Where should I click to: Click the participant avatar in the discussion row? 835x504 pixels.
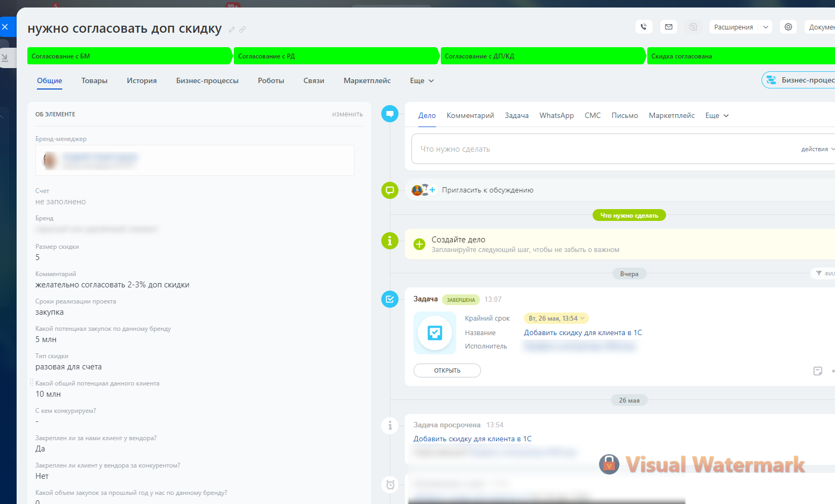417,190
